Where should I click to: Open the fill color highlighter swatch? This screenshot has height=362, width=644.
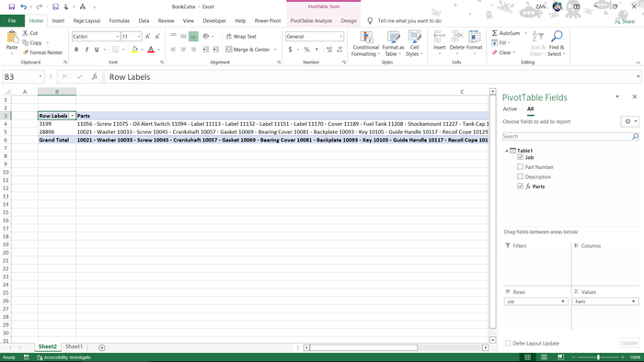point(134,50)
